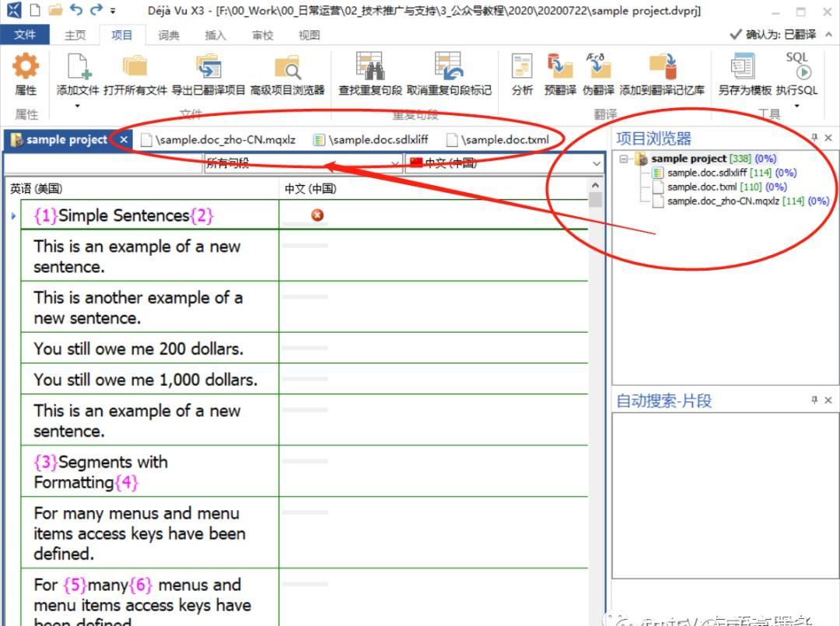840x626 pixels.
Task: Open a project with the quick access folder icon
Action: tap(55, 10)
